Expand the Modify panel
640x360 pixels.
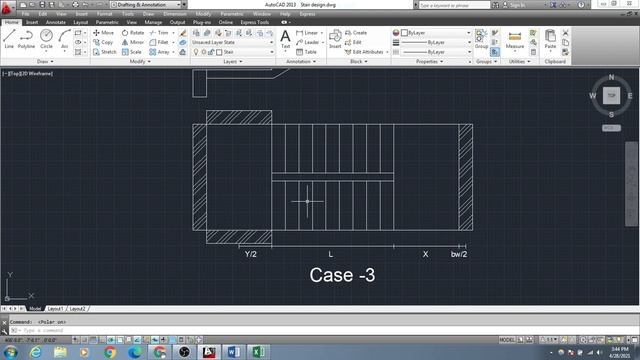(140, 62)
